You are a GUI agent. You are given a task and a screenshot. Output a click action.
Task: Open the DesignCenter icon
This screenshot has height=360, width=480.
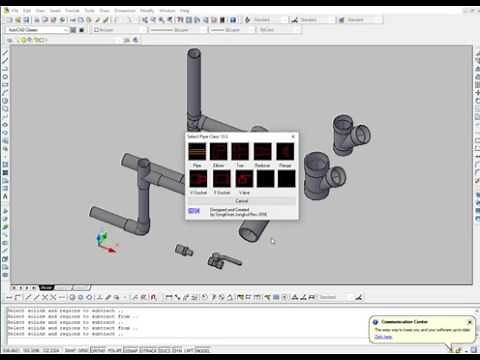coord(188,20)
